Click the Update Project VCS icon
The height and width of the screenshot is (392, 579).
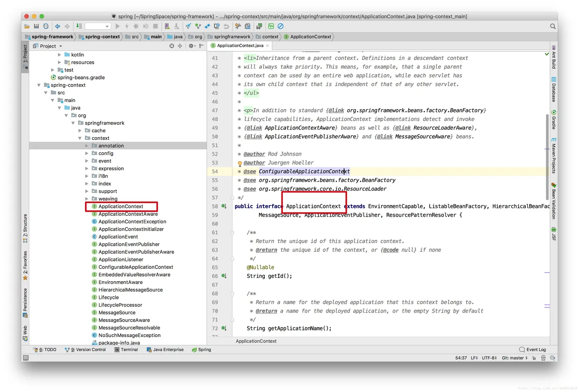(188, 26)
